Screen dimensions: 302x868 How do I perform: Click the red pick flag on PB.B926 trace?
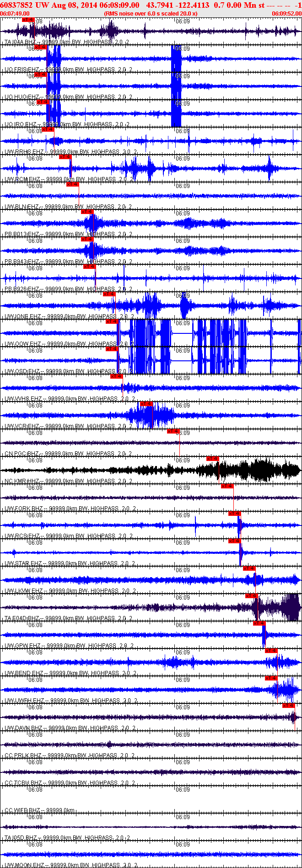89,267
